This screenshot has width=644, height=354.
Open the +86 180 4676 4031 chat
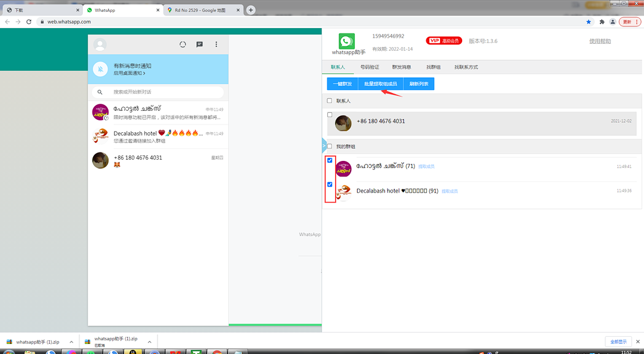pos(158,160)
